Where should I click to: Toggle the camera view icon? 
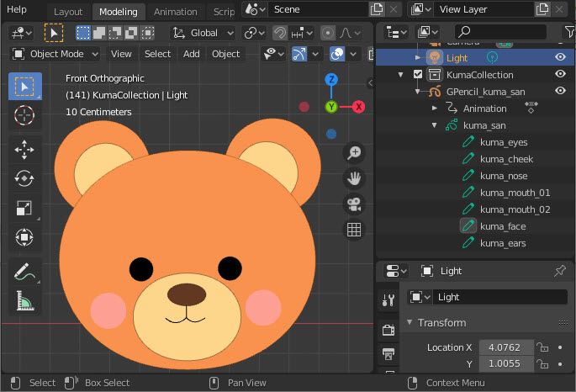354,204
